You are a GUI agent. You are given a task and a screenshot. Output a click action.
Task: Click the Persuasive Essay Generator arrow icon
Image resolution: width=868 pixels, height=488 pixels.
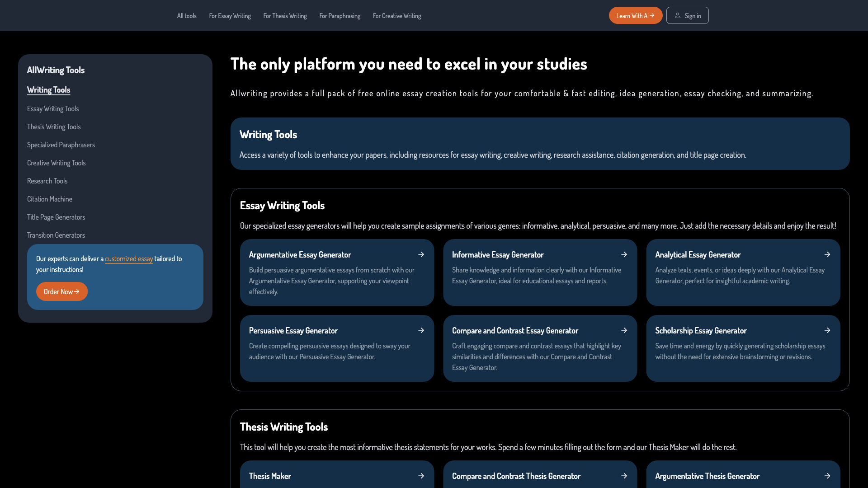pos(421,330)
